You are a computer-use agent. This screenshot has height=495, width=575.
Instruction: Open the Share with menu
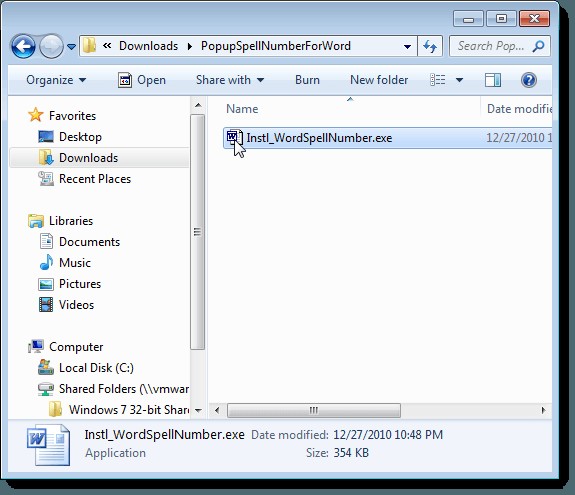[230, 80]
